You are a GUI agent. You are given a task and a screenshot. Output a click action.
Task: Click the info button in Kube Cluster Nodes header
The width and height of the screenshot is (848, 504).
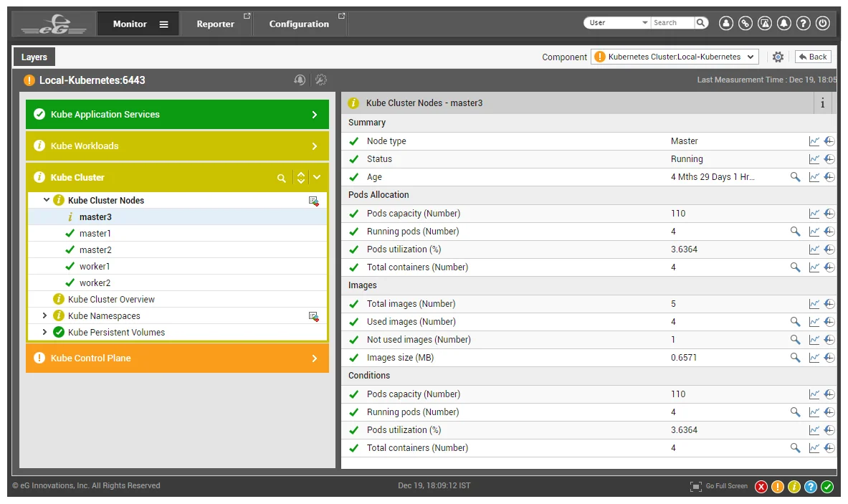pyautogui.click(x=823, y=103)
